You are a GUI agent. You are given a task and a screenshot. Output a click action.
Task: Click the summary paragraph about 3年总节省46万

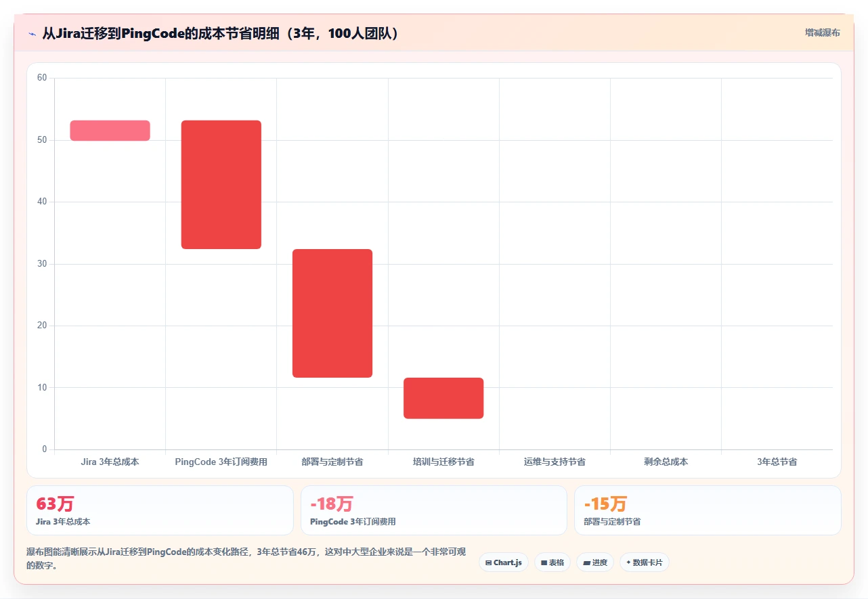click(246, 559)
